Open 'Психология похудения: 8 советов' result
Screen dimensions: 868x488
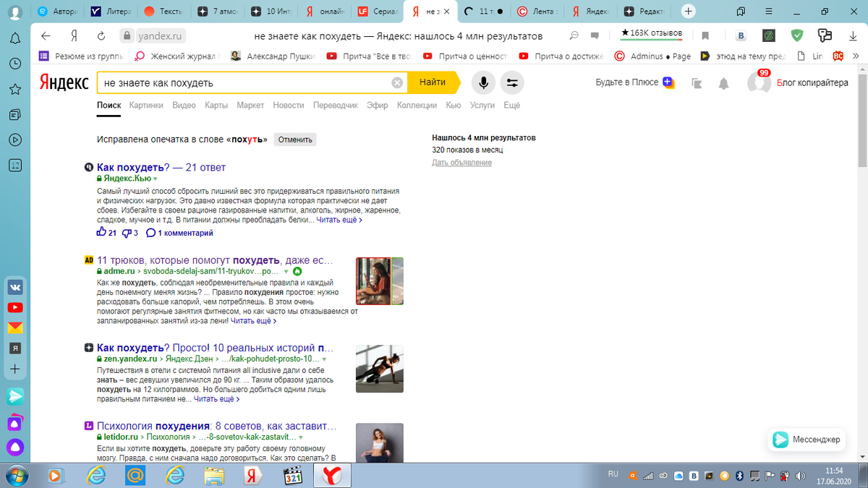(x=216, y=426)
